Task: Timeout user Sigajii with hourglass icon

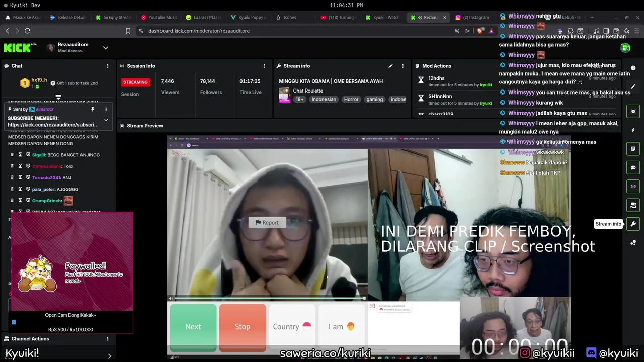Action: click(x=20, y=155)
